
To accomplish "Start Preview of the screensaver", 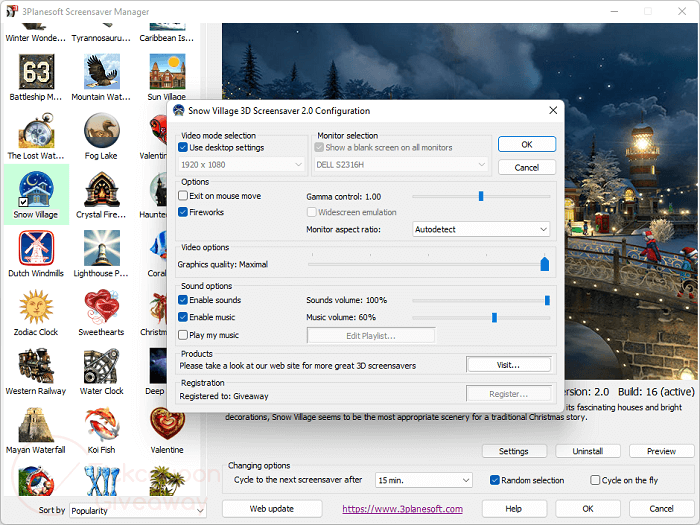I will (661, 451).
